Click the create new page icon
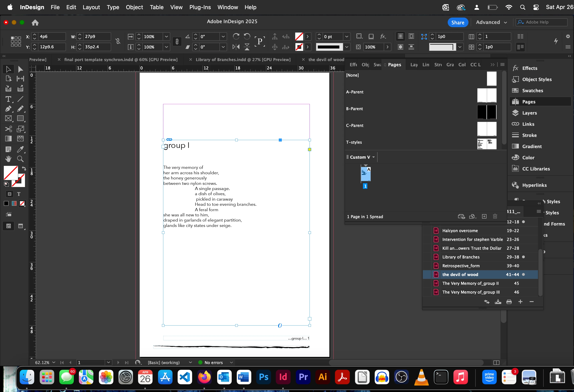 pyautogui.click(x=484, y=216)
